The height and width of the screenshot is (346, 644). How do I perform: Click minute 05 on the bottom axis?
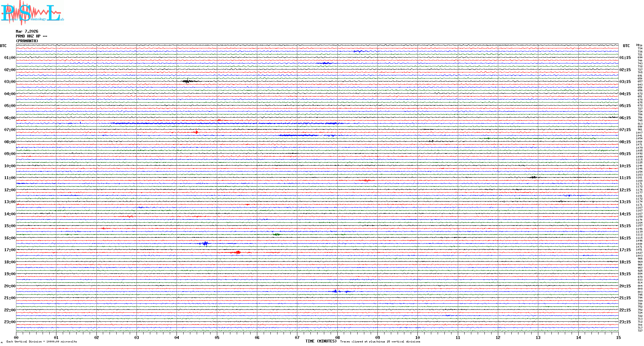217,337
